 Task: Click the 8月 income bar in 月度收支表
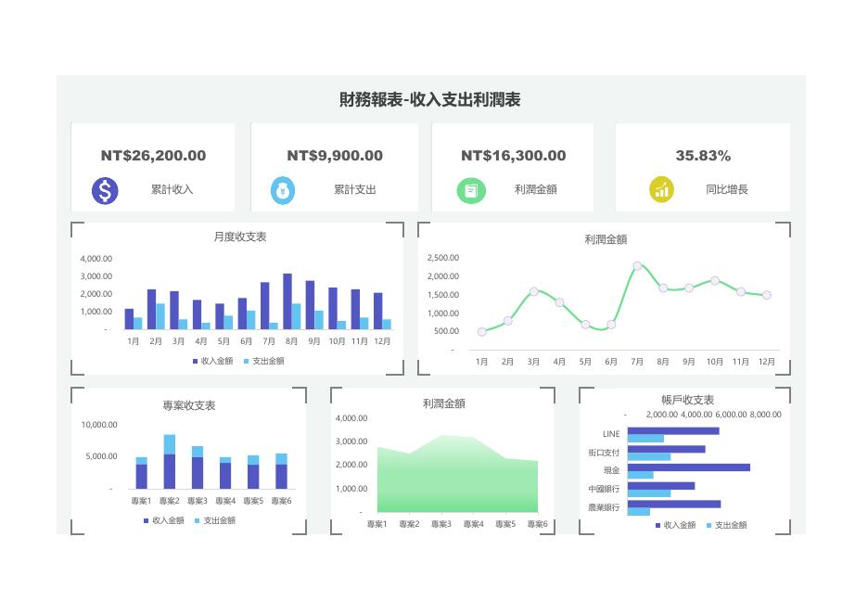pos(287,301)
